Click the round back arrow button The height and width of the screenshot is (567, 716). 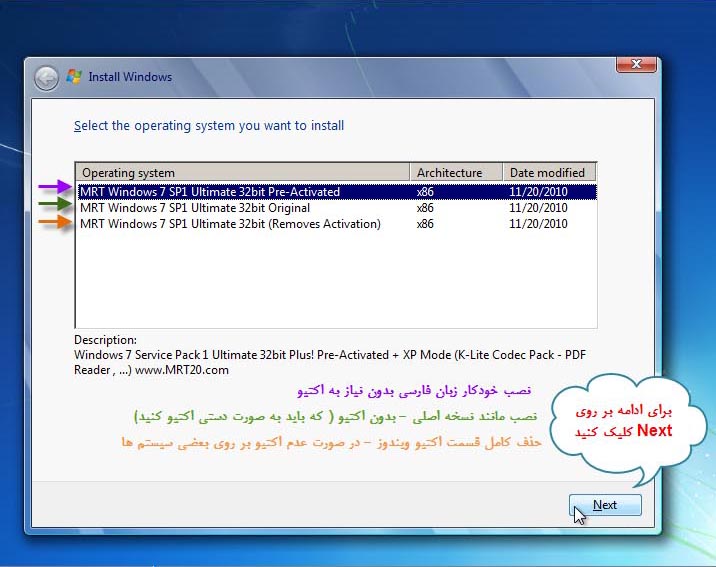click(x=46, y=79)
